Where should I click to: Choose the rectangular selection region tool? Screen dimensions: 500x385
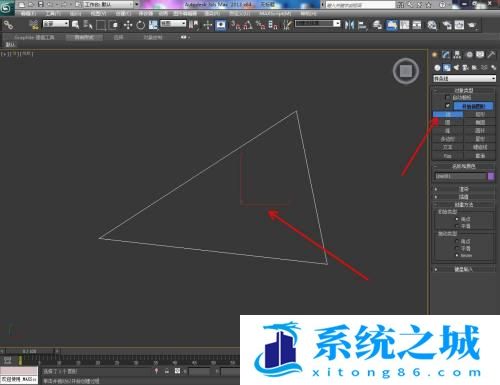(x=101, y=25)
